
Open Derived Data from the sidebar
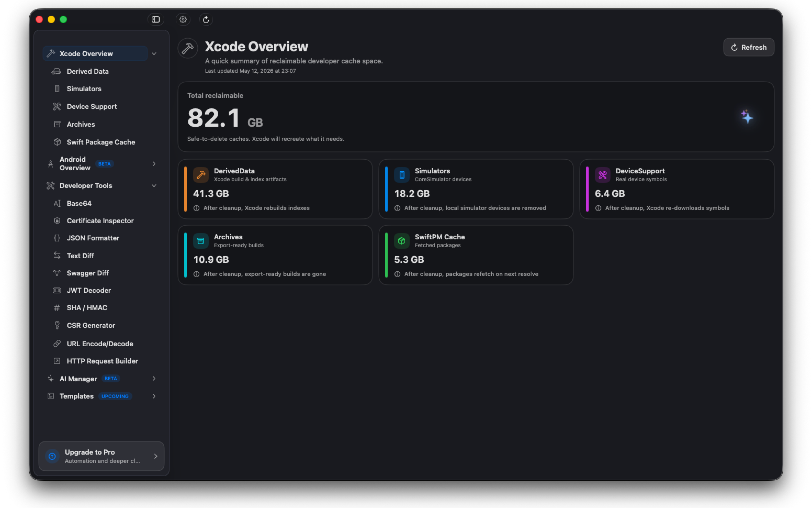88,71
